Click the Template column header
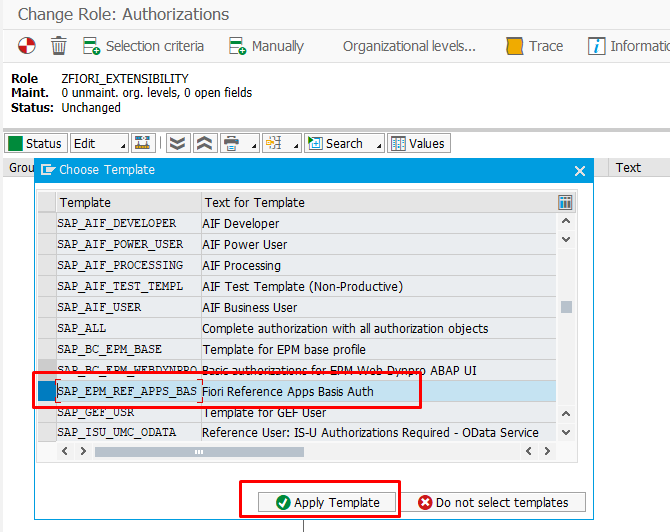The height and width of the screenshot is (532, 670). 128,202
